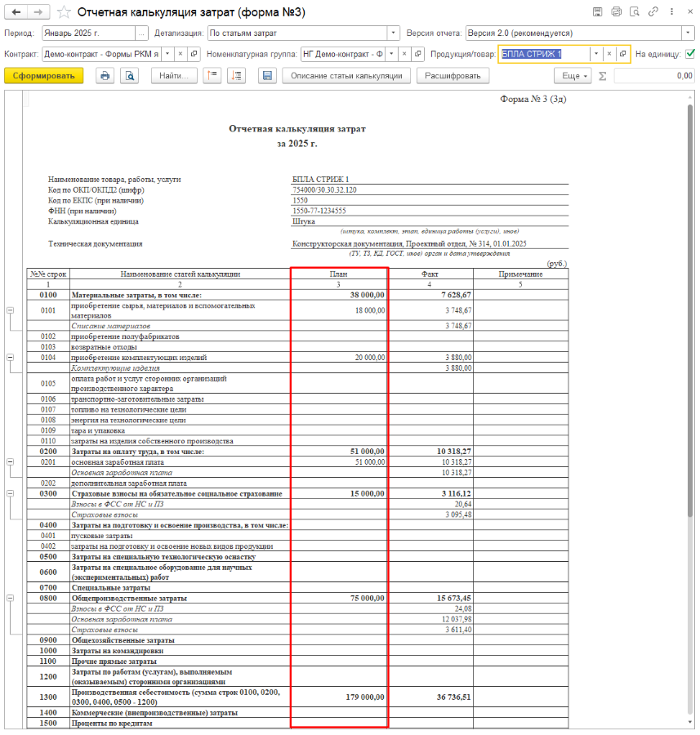Copy the link with the title bar chain icon

(653, 12)
